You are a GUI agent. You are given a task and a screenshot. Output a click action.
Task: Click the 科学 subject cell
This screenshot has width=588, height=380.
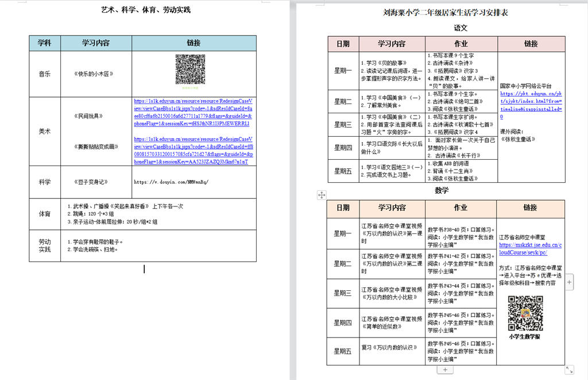coord(45,182)
